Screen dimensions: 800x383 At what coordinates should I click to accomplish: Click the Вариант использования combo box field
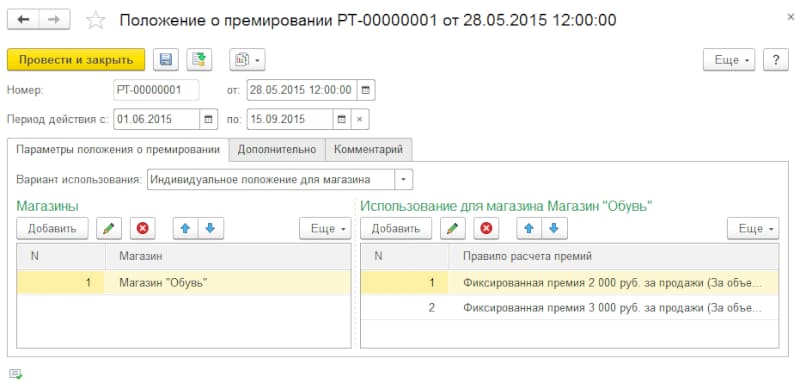271,180
